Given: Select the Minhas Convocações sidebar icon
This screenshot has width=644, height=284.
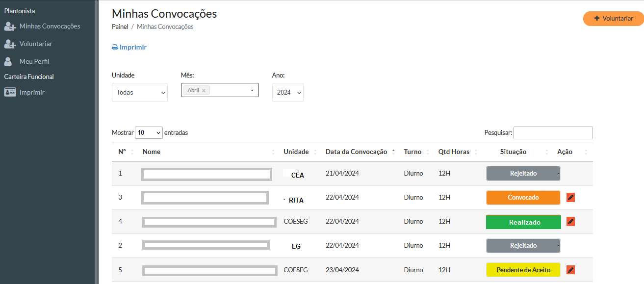Looking at the screenshot, I should click(x=10, y=26).
